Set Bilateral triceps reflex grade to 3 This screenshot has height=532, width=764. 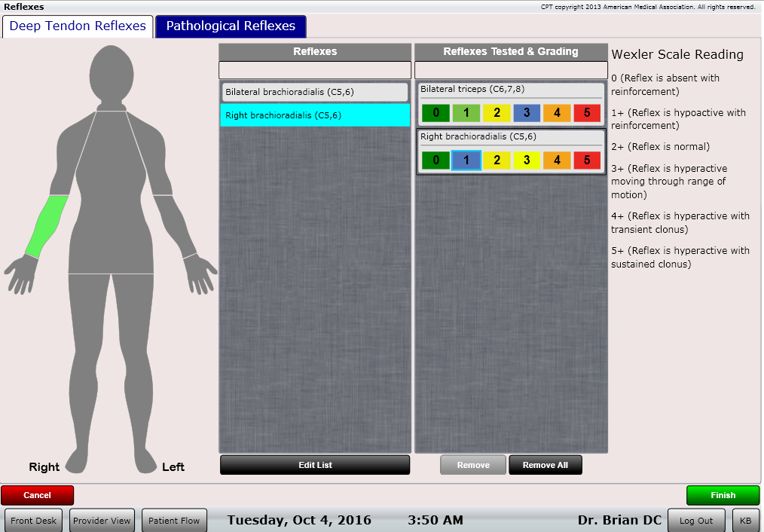526,113
